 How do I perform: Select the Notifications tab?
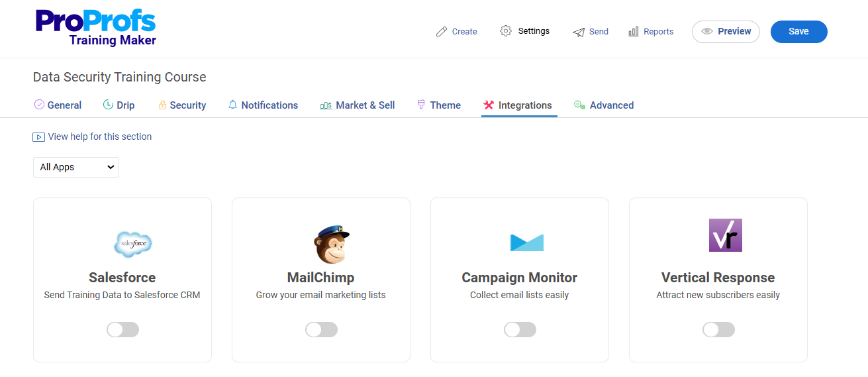tap(263, 105)
